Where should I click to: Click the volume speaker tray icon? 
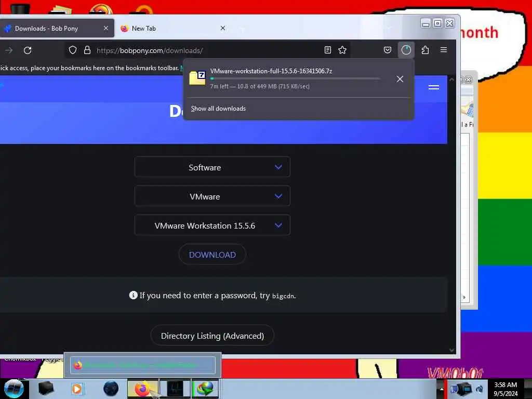click(x=480, y=389)
